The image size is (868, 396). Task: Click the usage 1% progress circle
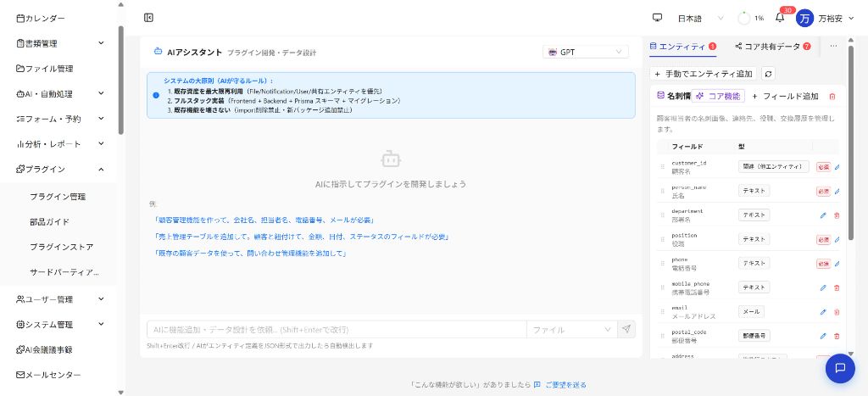744,19
